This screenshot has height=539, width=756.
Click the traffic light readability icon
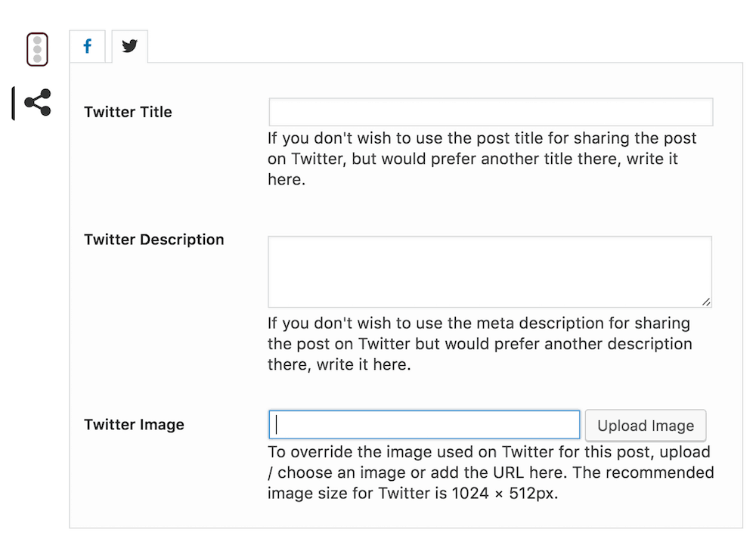(37, 48)
